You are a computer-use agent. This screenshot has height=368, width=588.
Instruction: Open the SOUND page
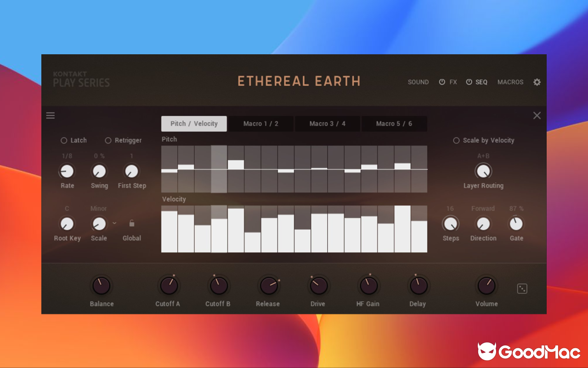click(418, 82)
